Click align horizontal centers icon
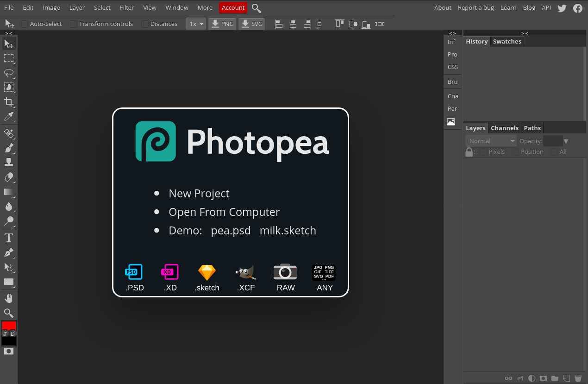This screenshot has height=384, width=588. tap(293, 24)
